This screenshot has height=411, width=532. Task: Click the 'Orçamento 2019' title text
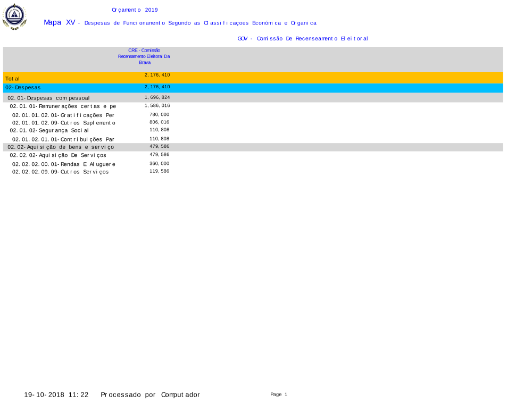[135, 10]
